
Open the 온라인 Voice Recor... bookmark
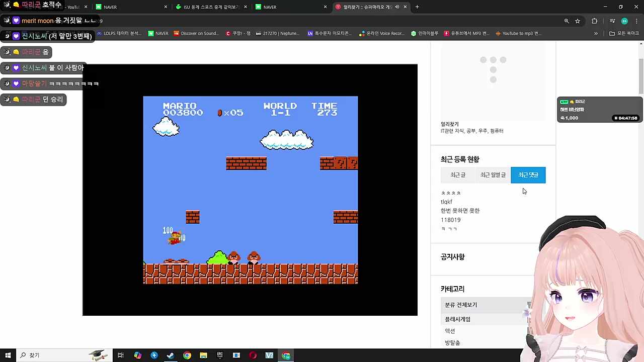click(382, 33)
